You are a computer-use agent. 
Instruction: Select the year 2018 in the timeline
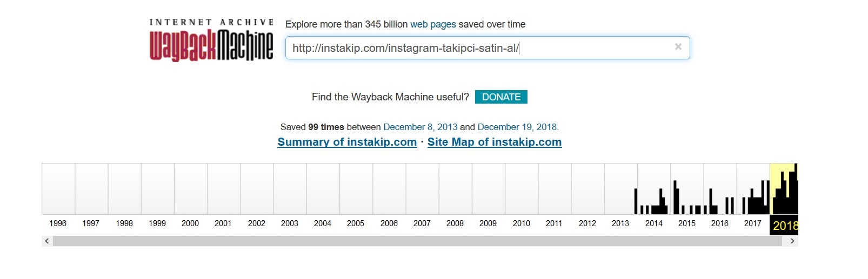pyautogui.click(x=784, y=226)
